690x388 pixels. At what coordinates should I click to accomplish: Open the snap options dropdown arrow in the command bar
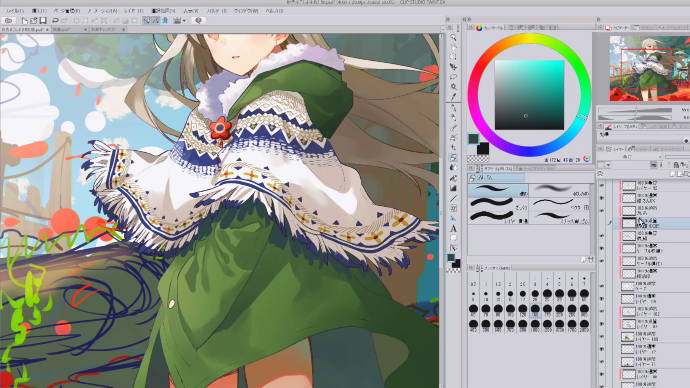(x=184, y=20)
